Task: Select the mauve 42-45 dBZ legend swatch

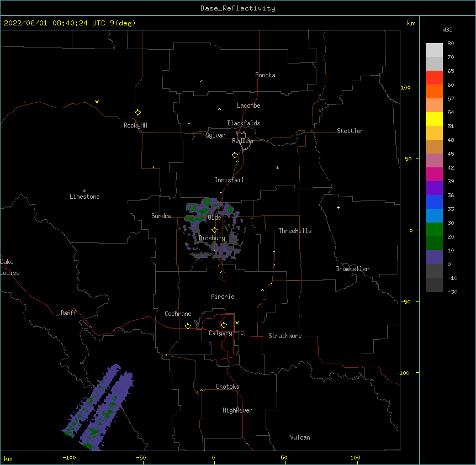Action: [x=434, y=160]
